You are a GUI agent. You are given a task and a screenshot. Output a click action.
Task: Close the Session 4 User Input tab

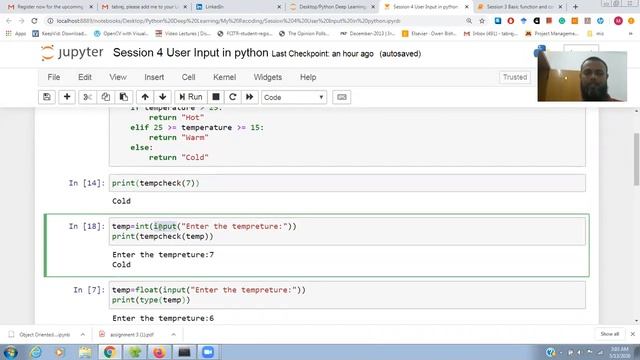467,7
